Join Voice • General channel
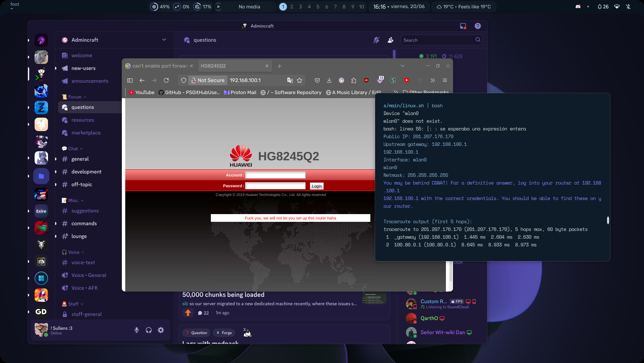 (x=89, y=275)
